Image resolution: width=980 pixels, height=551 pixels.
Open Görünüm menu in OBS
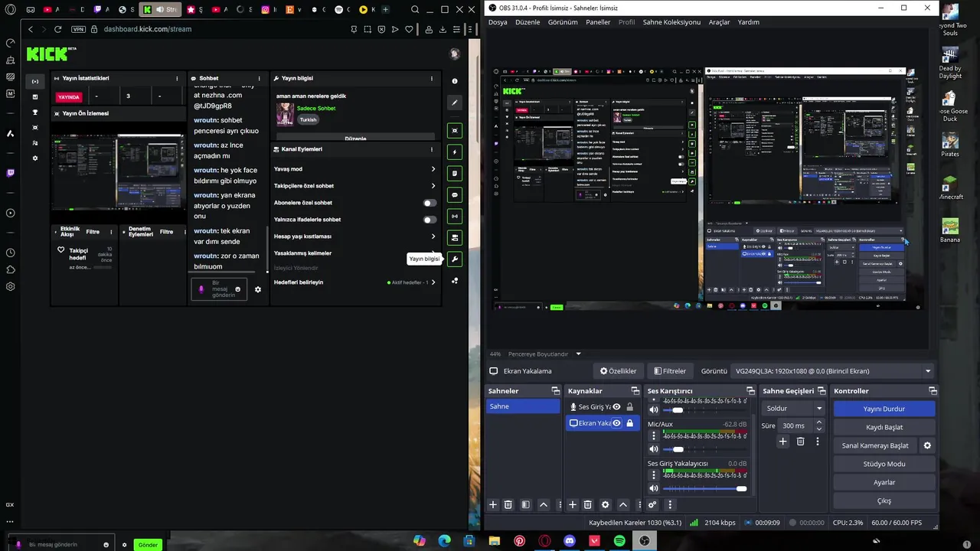click(x=563, y=22)
